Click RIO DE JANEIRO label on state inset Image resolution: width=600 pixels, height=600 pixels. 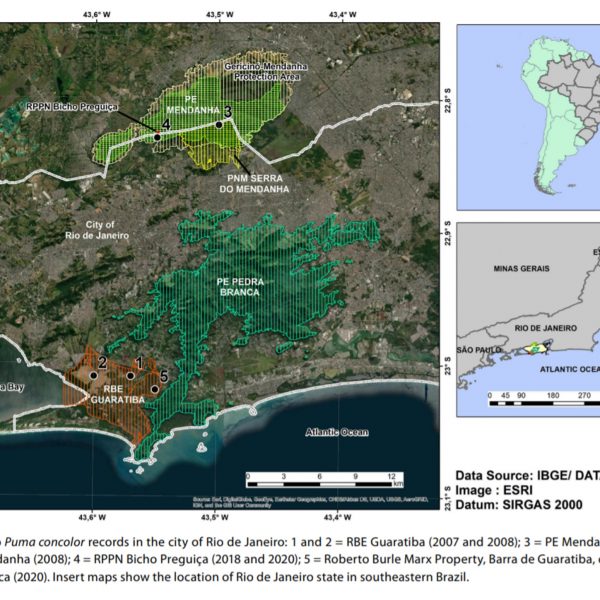tap(526, 327)
